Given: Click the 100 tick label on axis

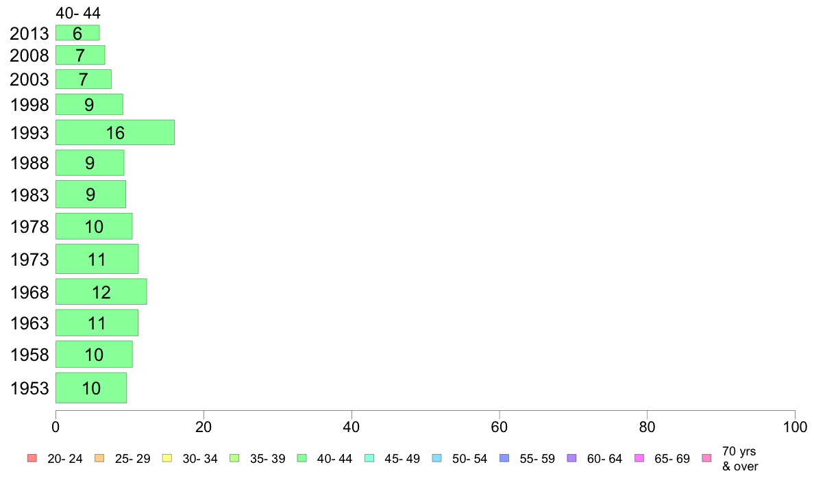Looking at the screenshot, I should point(795,427).
